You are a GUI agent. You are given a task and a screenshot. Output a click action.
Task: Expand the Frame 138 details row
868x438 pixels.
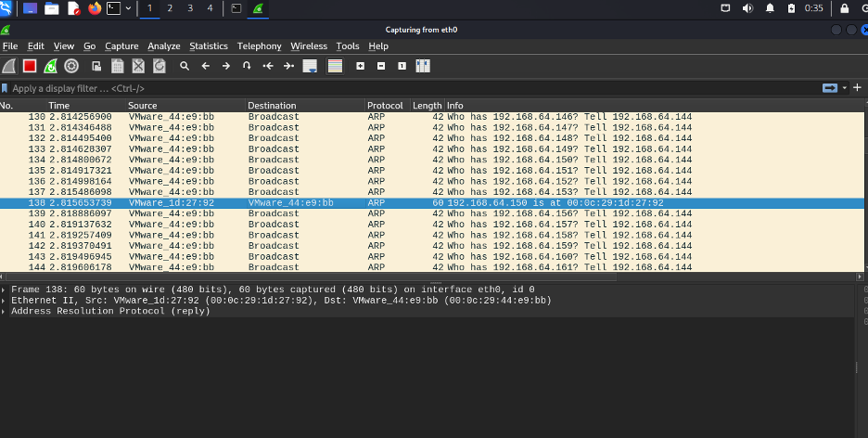[6, 290]
